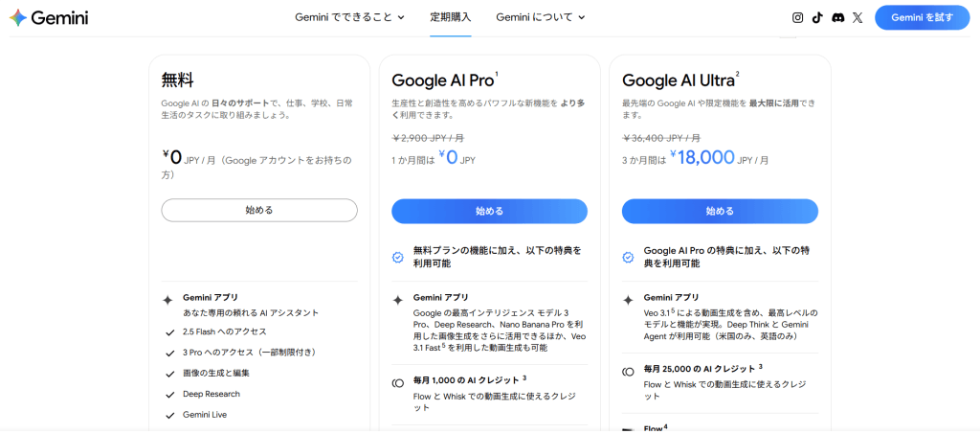Viewport: 980px width, 434px height.
Task: Click the checkmark beside 2.5 Flash へのアクセス
Action: [x=168, y=332]
